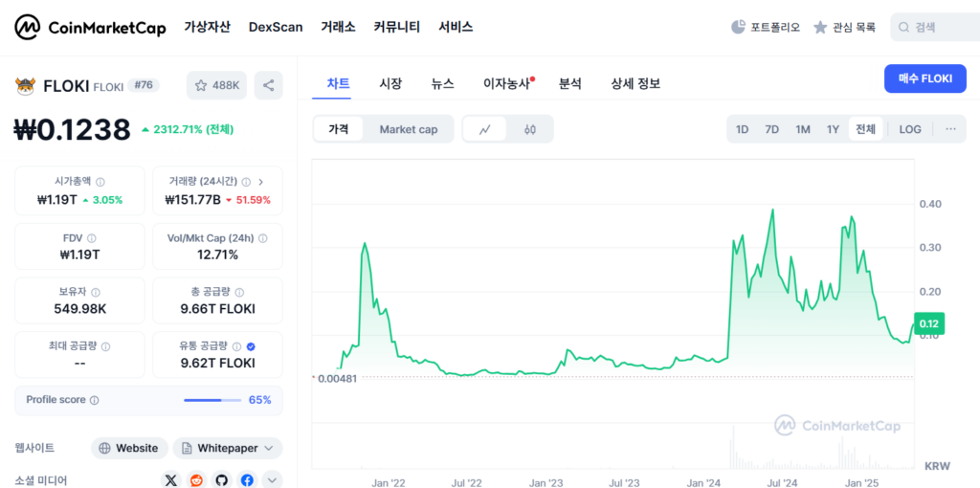Screen dimensions: 980x488
Task: Click the Profile score progress bar
Action: pos(212,400)
